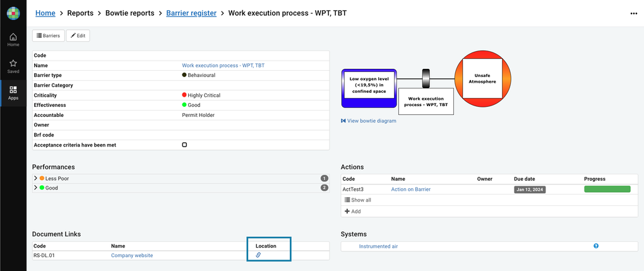Click the Unsafe Atmosphere hazard circle

[483, 79]
